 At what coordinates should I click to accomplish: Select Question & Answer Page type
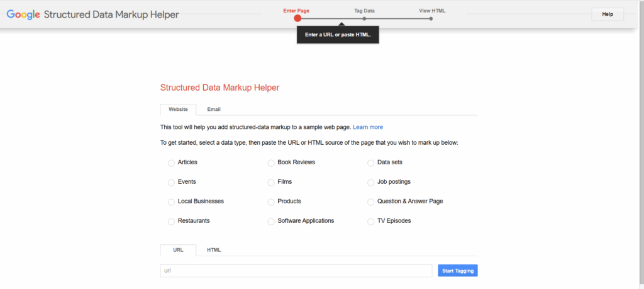click(371, 202)
